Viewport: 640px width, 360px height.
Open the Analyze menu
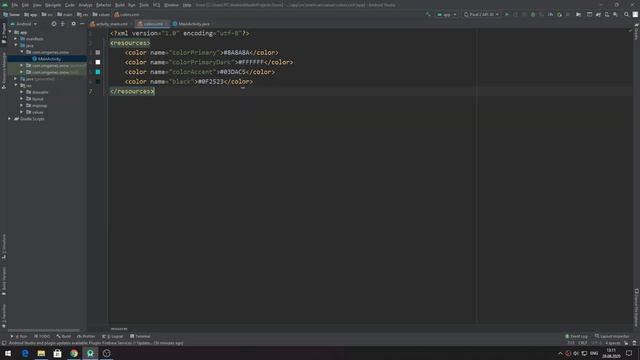coord(85,5)
